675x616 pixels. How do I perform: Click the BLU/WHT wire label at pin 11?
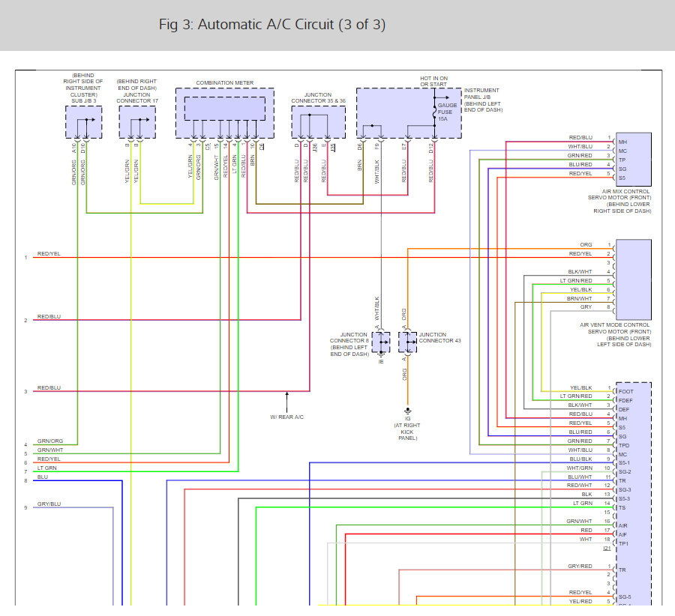pyautogui.click(x=580, y=477)
